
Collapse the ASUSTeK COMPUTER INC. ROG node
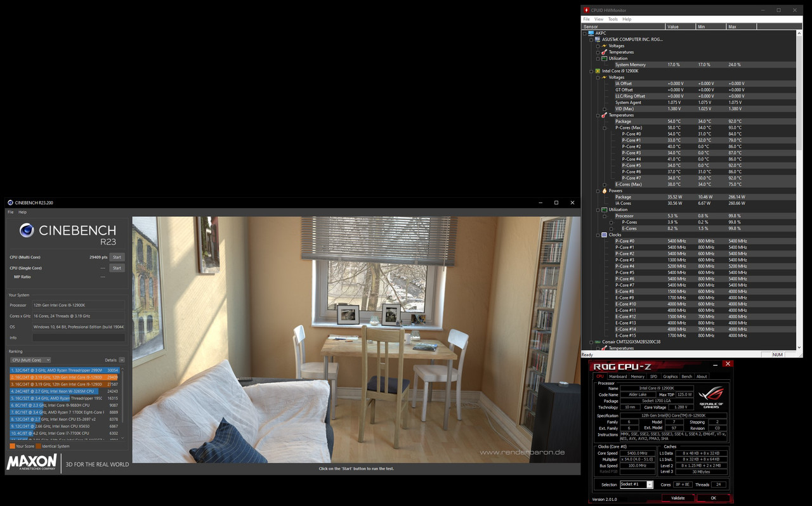(591, 39)
